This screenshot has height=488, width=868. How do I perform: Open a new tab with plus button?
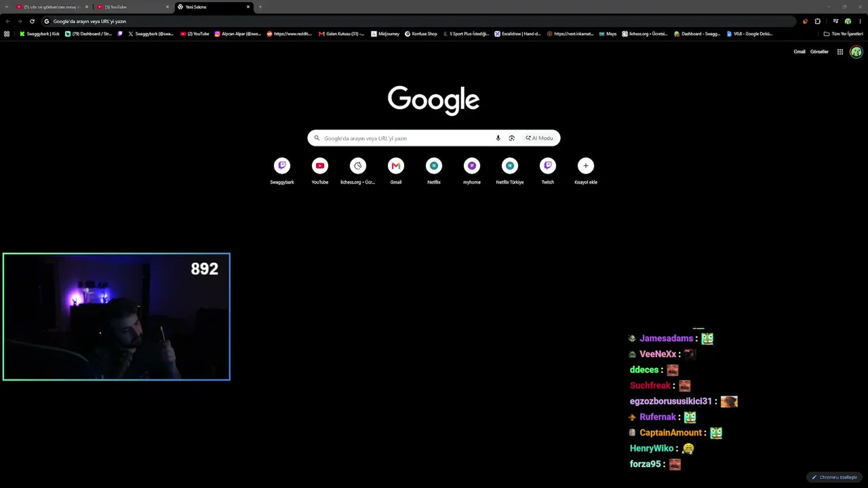(x=260, y=7)
